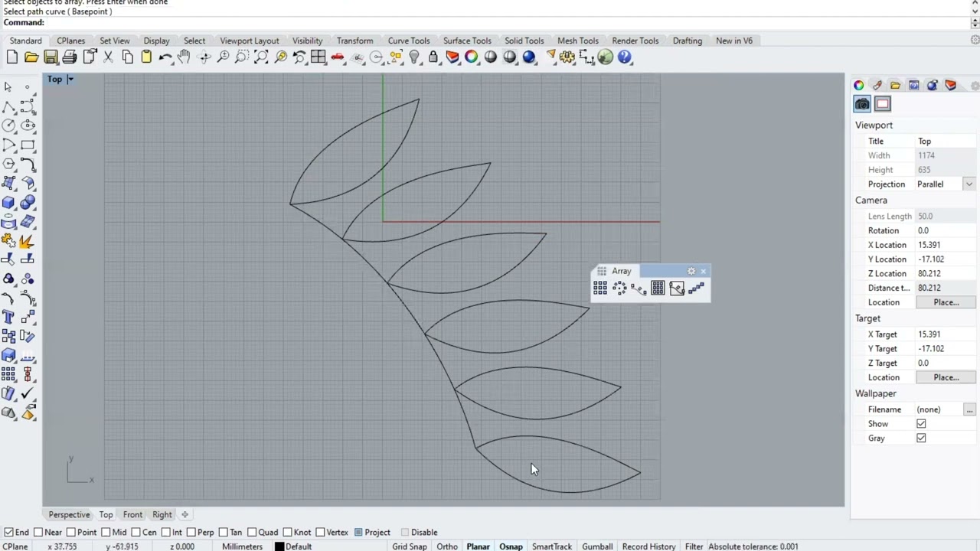980x551 pixels.
Task: Toggle the Wallpaper Gray checkbox
Action: [x=921, y=439]
